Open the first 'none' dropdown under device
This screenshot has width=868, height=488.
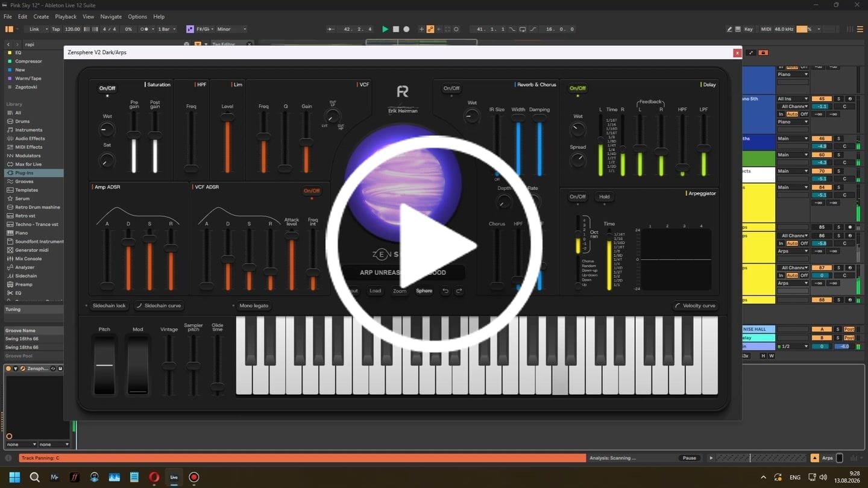coord(21,445)
